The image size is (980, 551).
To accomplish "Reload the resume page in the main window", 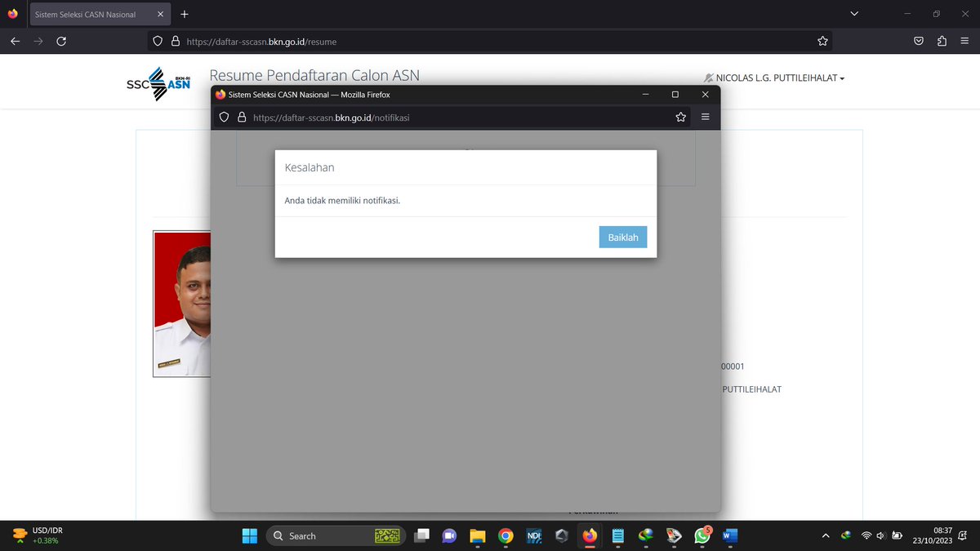I will (x=61, y=41).
